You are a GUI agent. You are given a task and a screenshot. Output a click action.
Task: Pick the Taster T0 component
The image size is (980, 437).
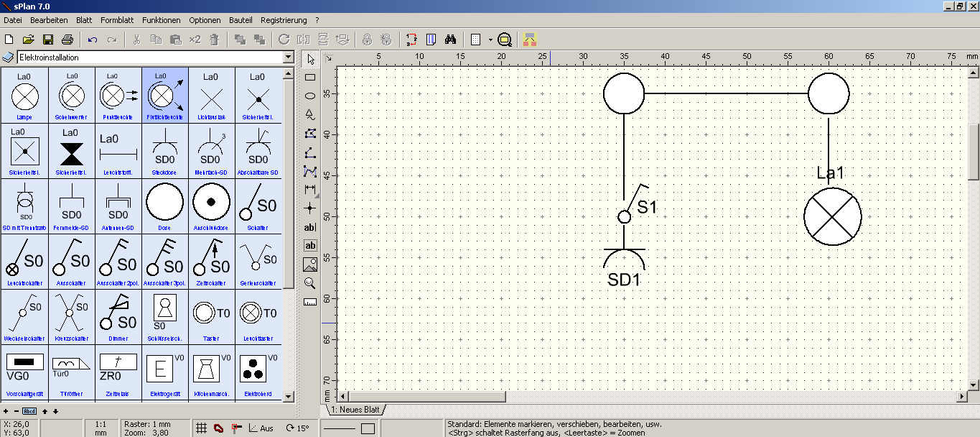(x=211, y=316)
